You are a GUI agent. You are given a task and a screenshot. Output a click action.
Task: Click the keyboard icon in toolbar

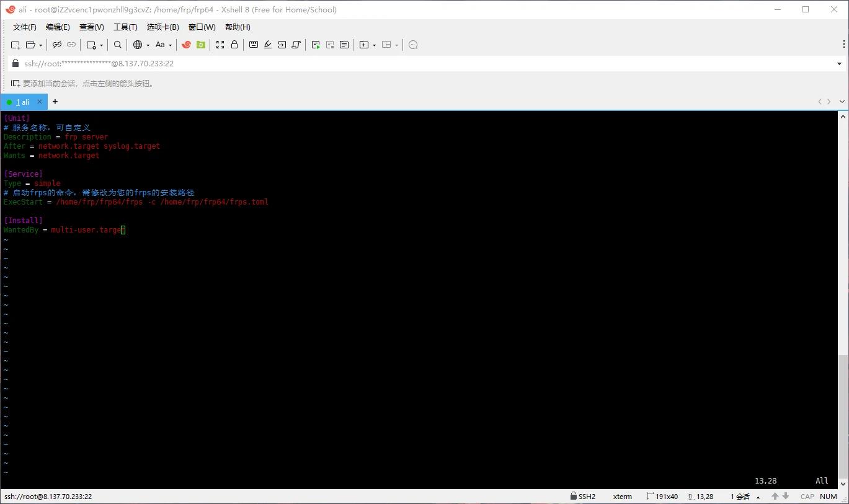[254, 45]
